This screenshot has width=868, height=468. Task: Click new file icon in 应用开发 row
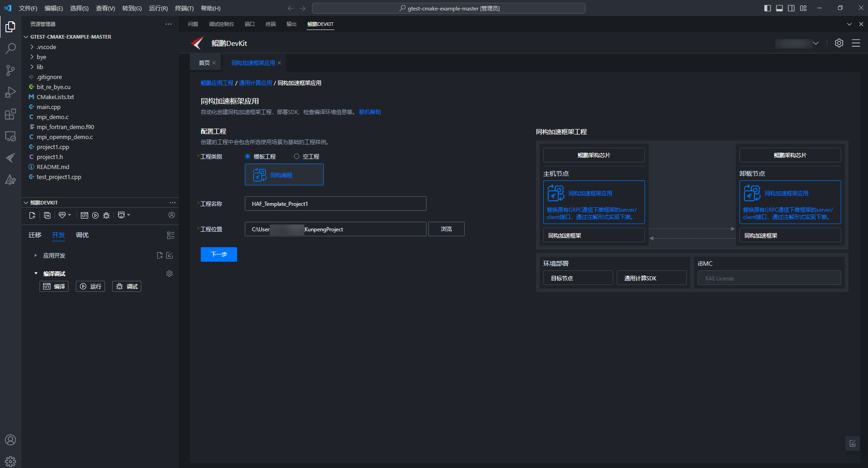[x=160, y=255]
